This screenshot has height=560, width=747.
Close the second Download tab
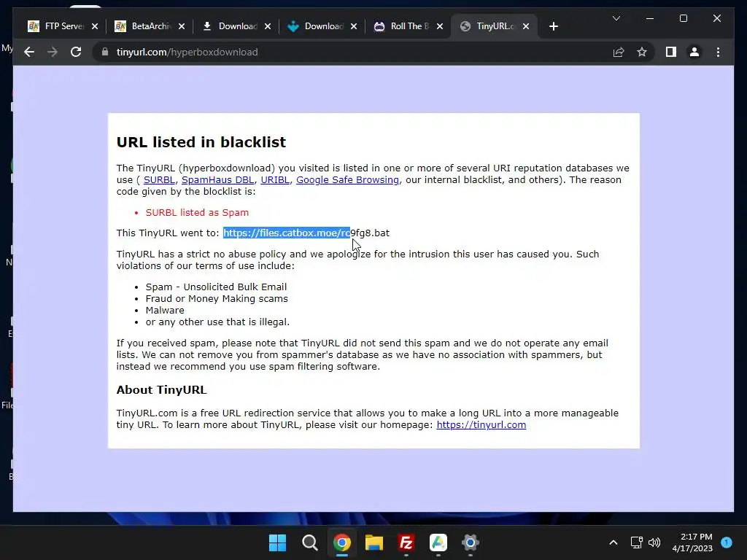(354, 26)
